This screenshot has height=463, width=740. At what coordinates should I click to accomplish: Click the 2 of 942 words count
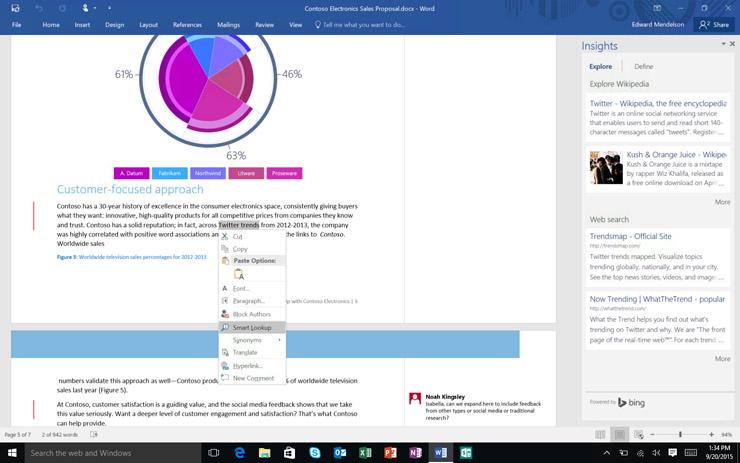(59, 435)
